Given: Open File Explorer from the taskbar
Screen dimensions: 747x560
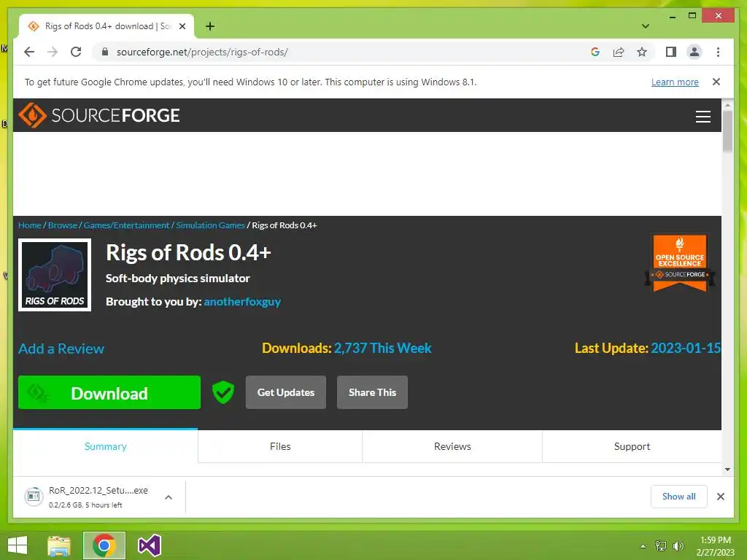Looking at the screenshot, I should (59, 545).
